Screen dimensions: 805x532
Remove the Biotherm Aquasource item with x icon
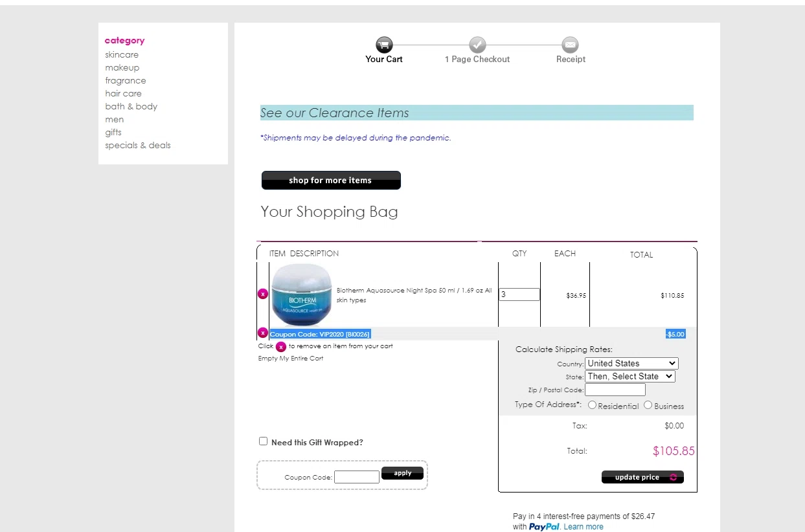[x=262, y=294]
